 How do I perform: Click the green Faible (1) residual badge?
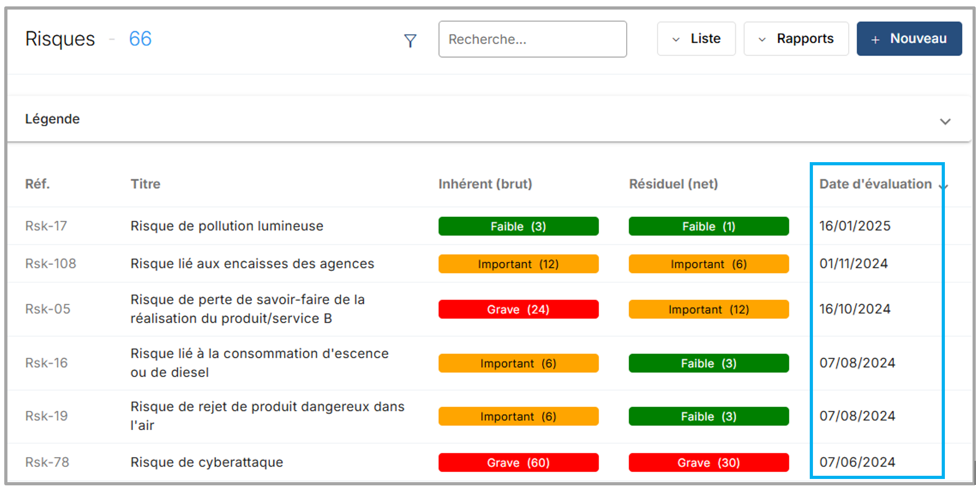pyautogui.click(x=708, y=226)
